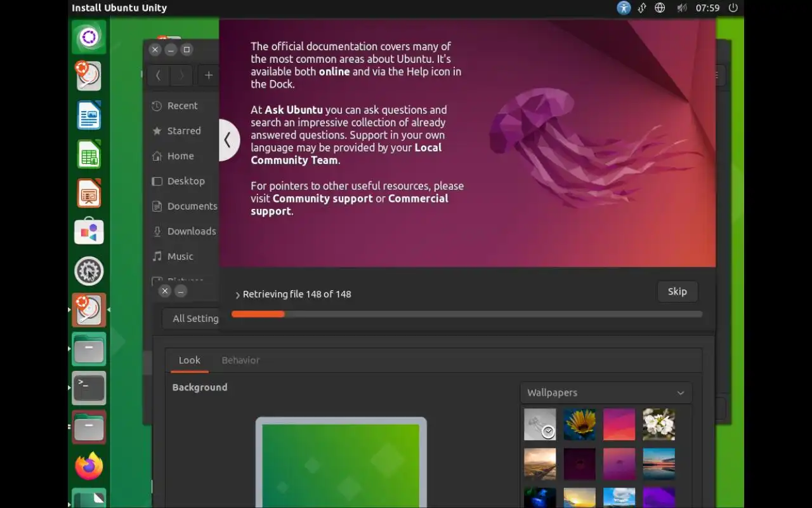
Task: Open the muted volume indicator
Action: pos(682,8)
